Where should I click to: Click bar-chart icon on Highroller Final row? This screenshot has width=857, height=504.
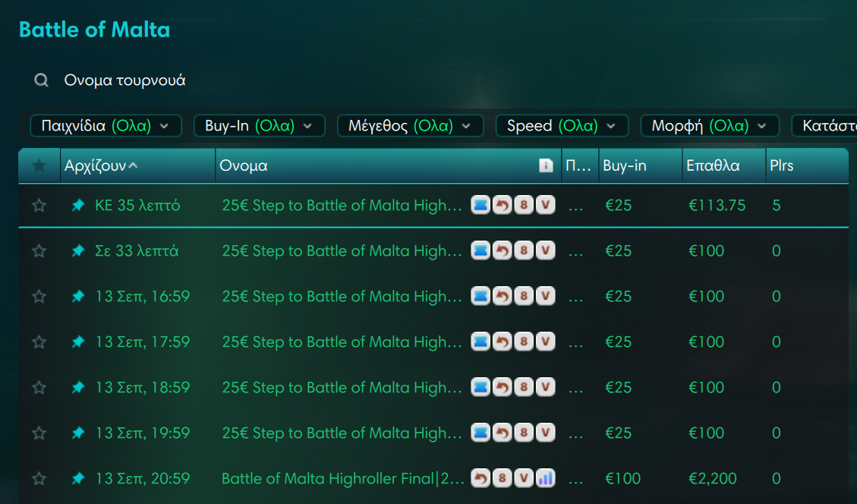coord(545,478)
